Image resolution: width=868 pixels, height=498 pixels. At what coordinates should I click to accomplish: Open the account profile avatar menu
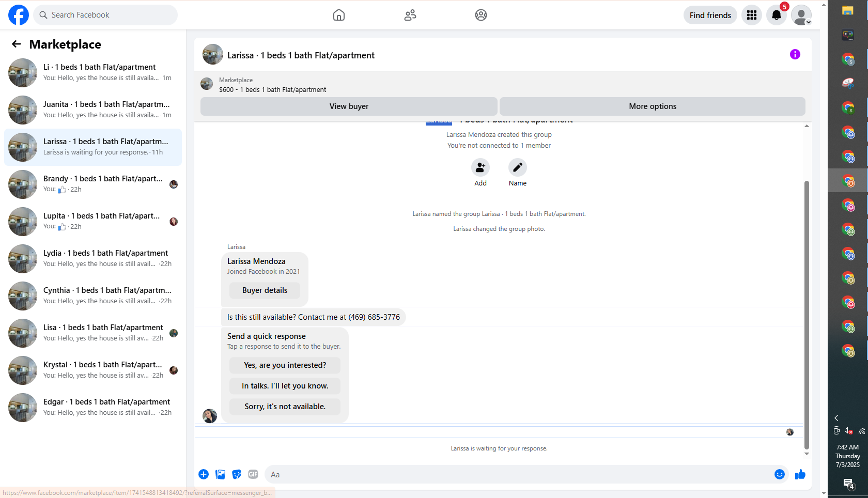(x=801, y=15)
